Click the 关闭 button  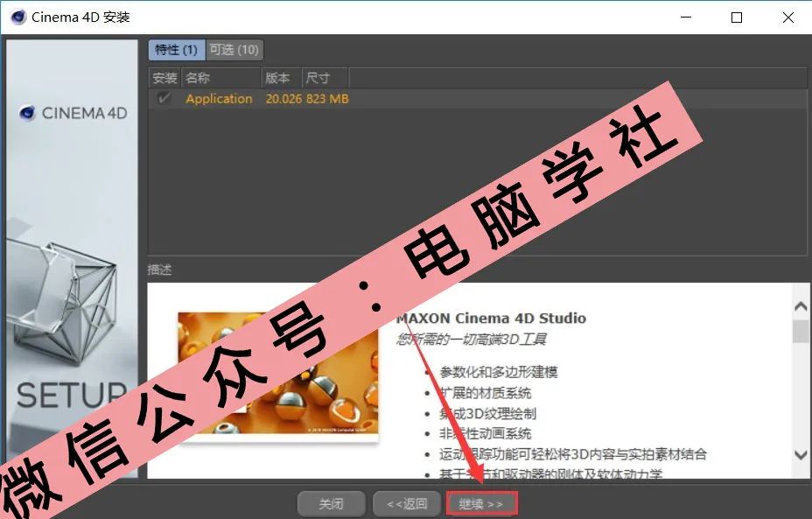point(331,503)
